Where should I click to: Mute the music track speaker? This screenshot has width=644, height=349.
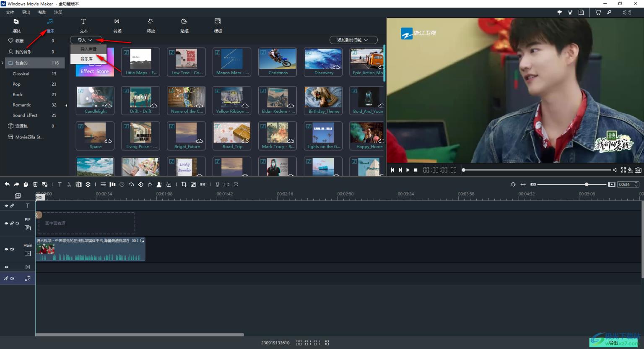point(12,279)
